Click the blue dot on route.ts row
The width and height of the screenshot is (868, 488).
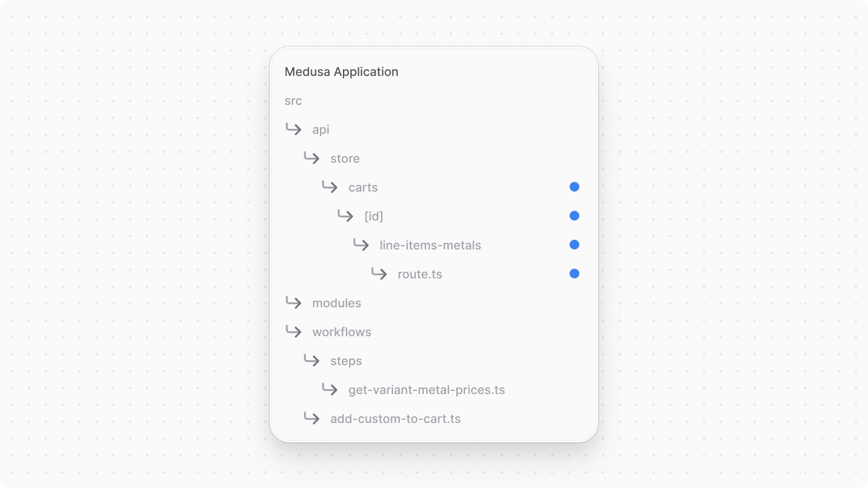click(x=574, y=274)
